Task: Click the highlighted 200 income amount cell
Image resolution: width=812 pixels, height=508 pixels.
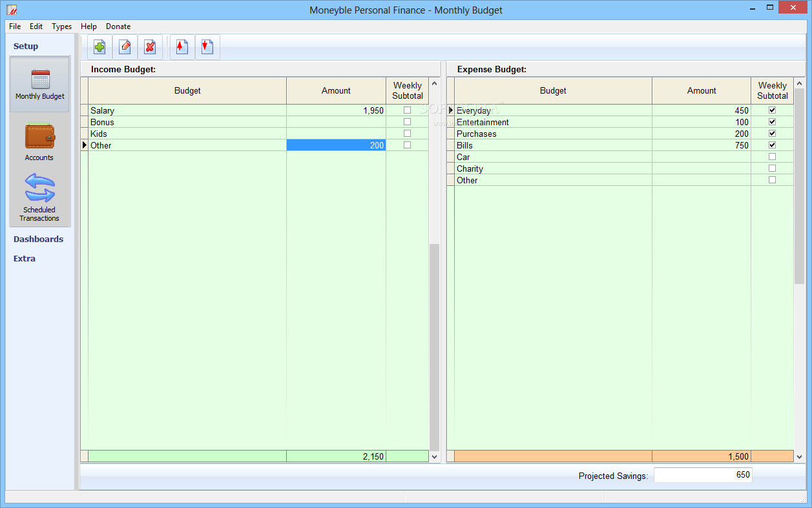Action: point(336,145)
